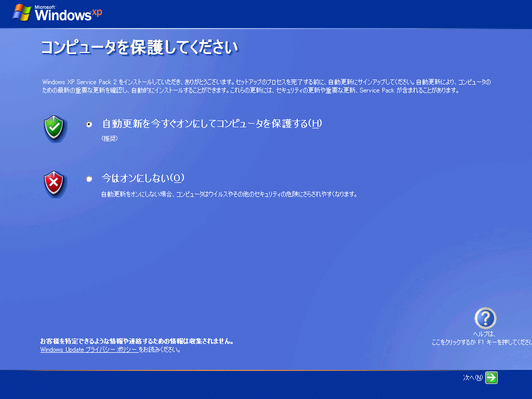Click the コンピュータを保護してください heading
This screenshot has height=399, width=532.
139,48
